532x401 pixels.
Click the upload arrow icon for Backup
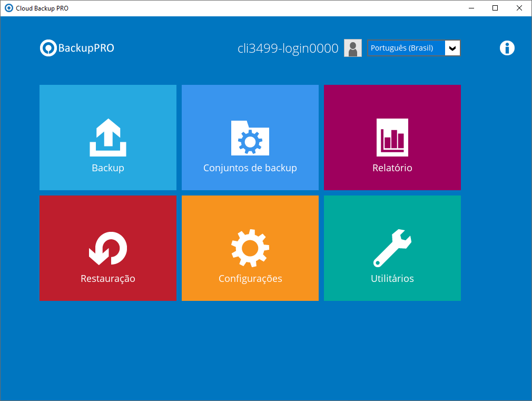[108, 138]
